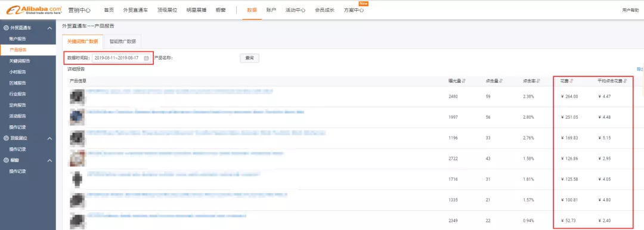
Task: Sort by 花费 column arrows
Action: [571, 81]
